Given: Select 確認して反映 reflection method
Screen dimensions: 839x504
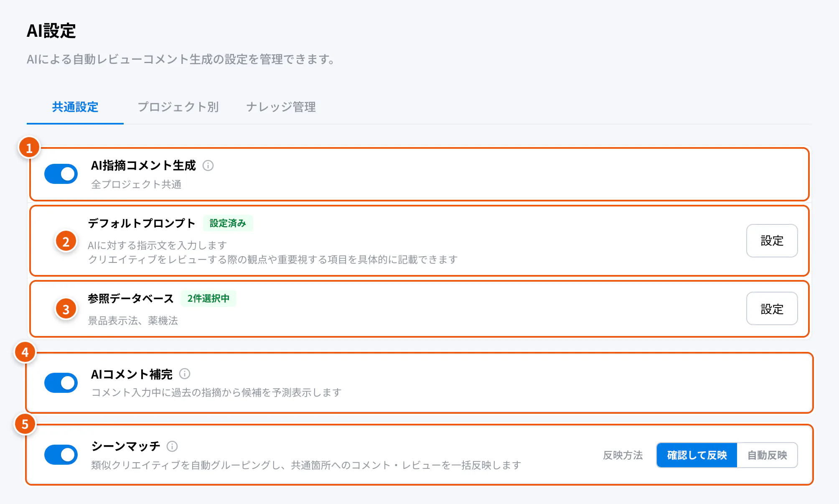Looking at the screenshot, I should (697, 455).
